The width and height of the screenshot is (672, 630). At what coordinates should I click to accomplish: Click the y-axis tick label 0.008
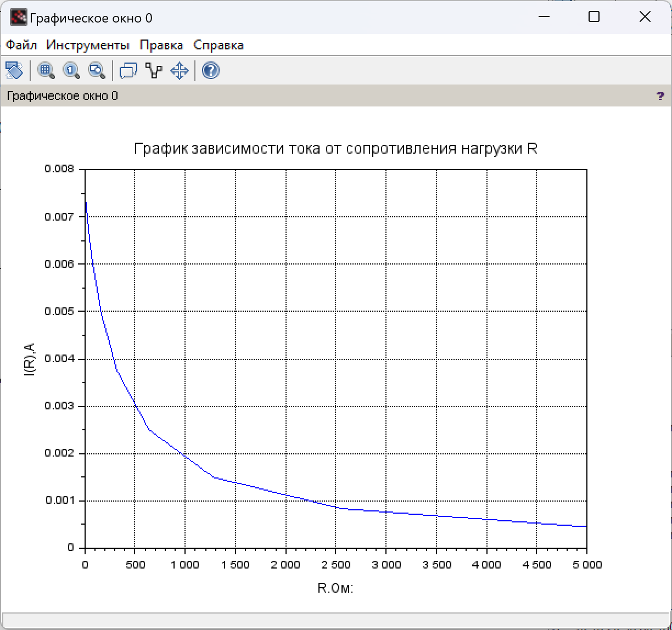(59, 168)
